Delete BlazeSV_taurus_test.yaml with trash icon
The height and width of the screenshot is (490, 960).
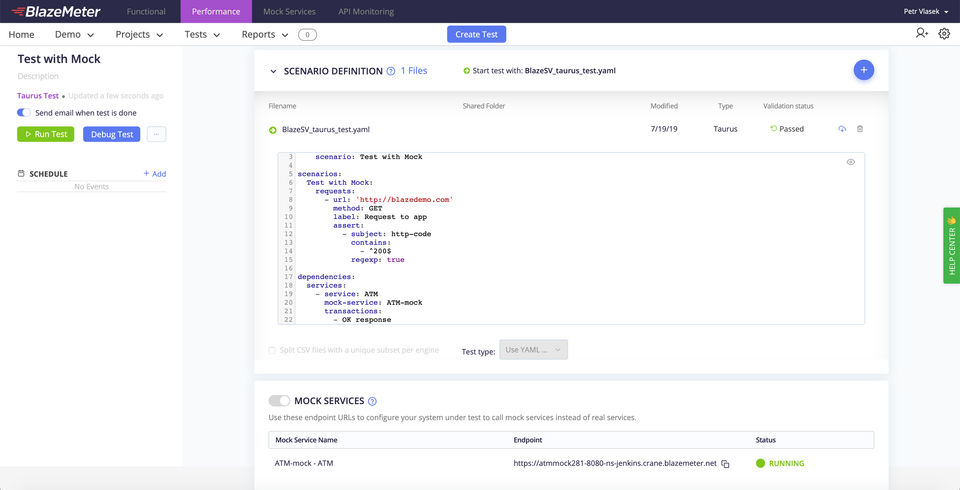tap(860, 129)
